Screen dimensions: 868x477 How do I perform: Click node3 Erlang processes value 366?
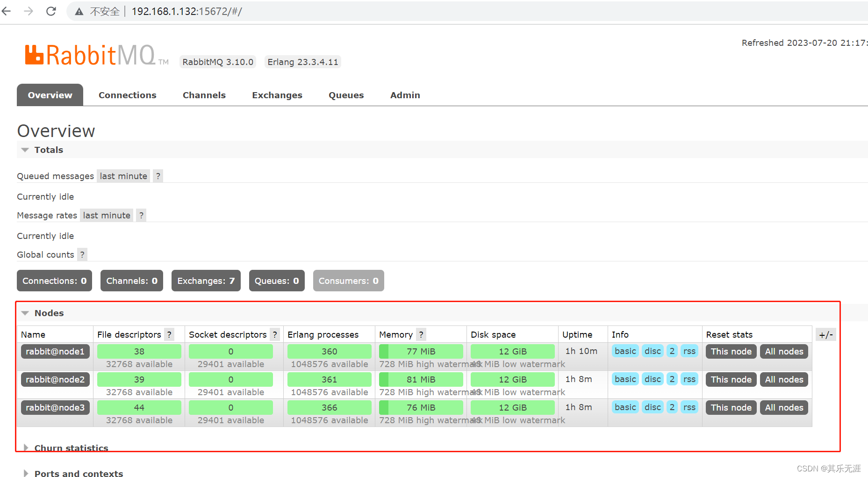tap(330, 407)
